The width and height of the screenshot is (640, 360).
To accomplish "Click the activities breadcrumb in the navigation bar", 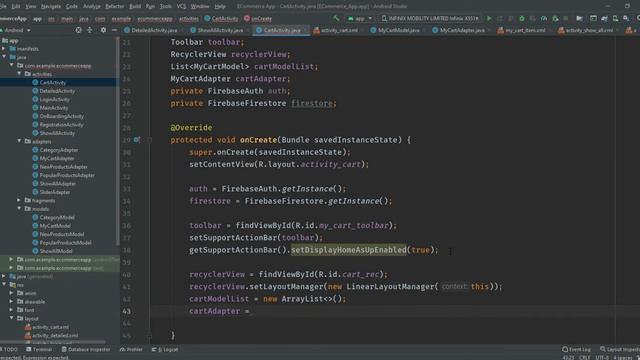I will tap(189, 18).
